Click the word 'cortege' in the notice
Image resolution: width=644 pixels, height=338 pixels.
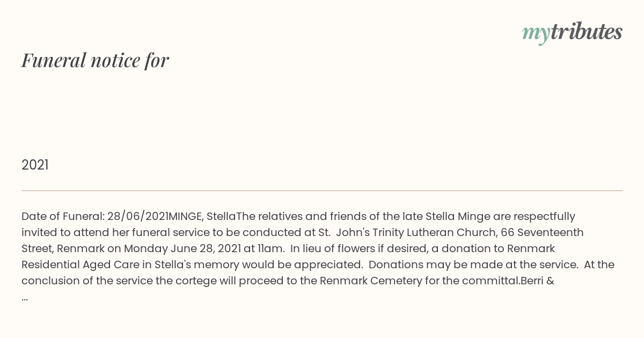[x=197, y=281]
